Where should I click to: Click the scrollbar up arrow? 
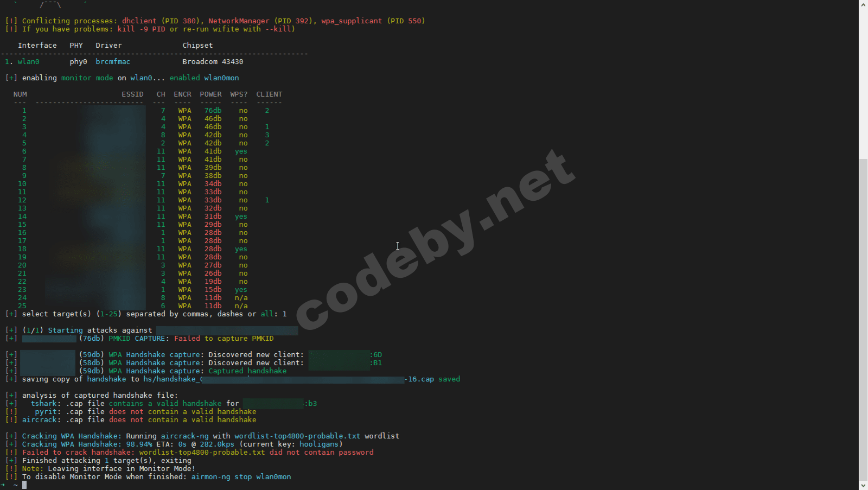[863, 4]
